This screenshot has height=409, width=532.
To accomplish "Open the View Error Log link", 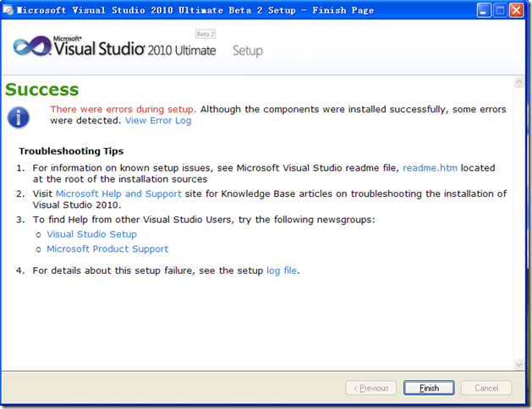I will (x=158, y=121).
